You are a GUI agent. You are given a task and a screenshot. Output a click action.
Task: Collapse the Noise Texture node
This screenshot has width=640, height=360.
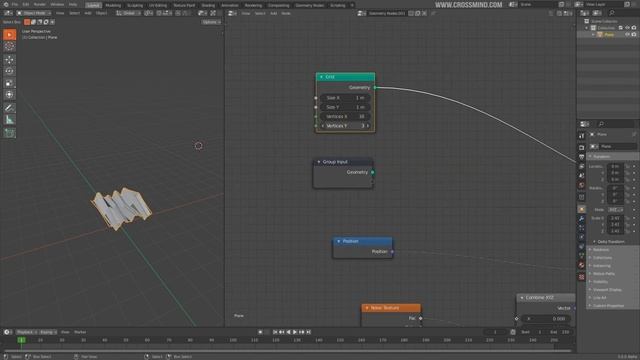[x=367, y=308]
